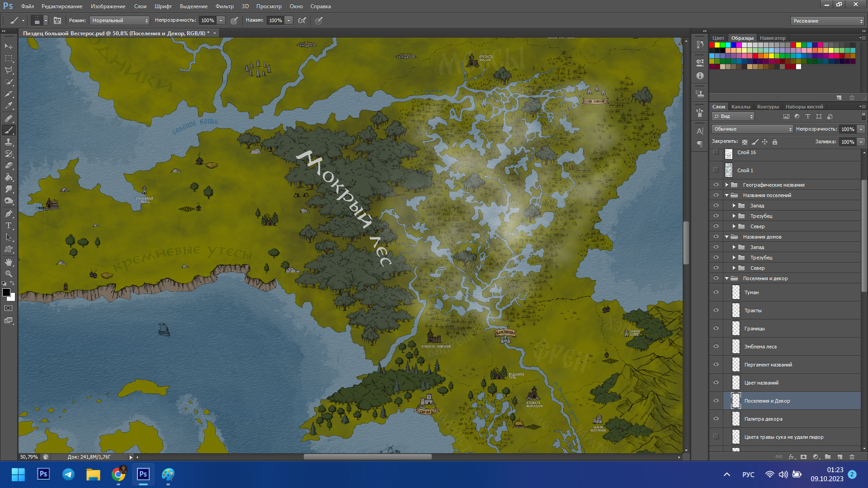
Task: Expand the Географические названия group
Action: 726,185
